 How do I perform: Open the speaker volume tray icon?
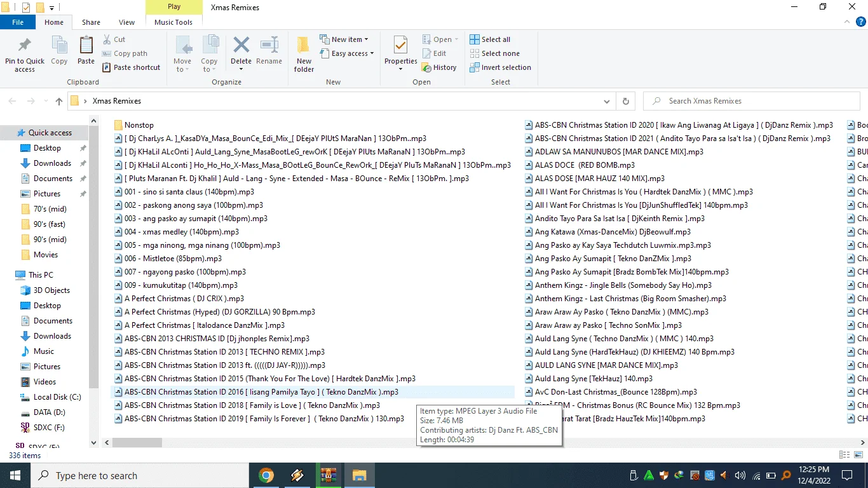click(740, 475)
